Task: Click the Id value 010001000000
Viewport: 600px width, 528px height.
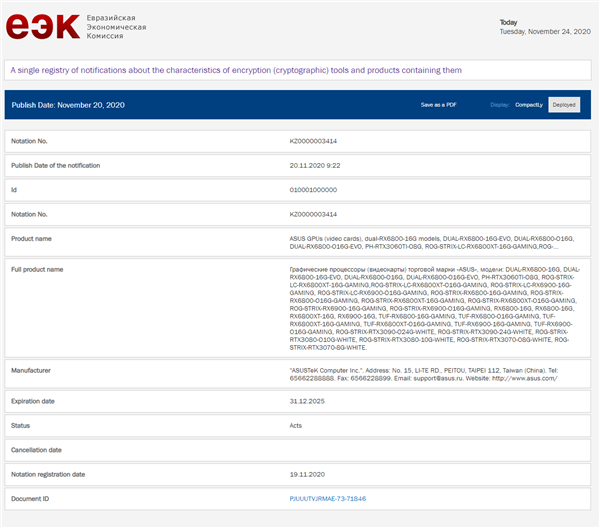Action: tap(313, 190)
